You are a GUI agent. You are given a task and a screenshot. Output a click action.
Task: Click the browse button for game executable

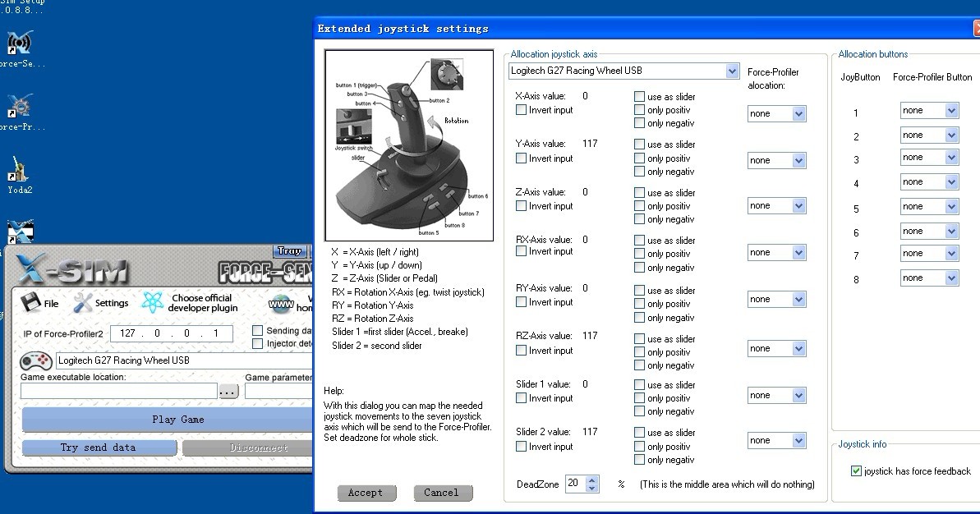click(x=228, y=392)
